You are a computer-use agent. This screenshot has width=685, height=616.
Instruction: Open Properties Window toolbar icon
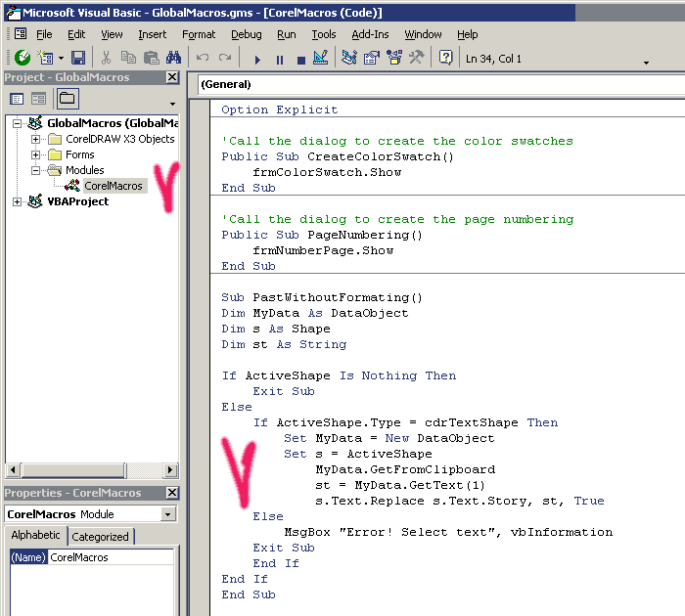click(372, 58)
